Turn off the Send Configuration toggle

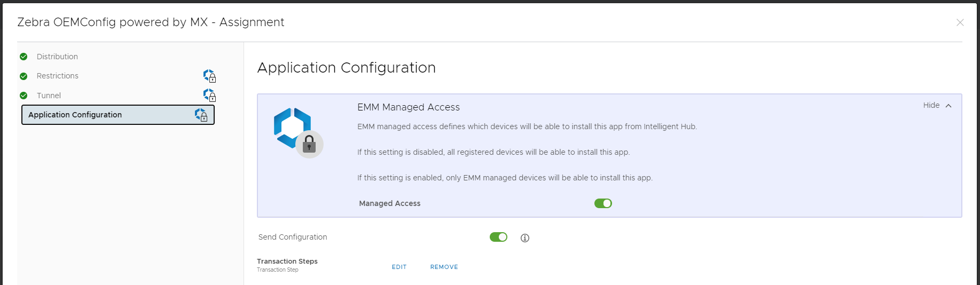coord(498,237)
